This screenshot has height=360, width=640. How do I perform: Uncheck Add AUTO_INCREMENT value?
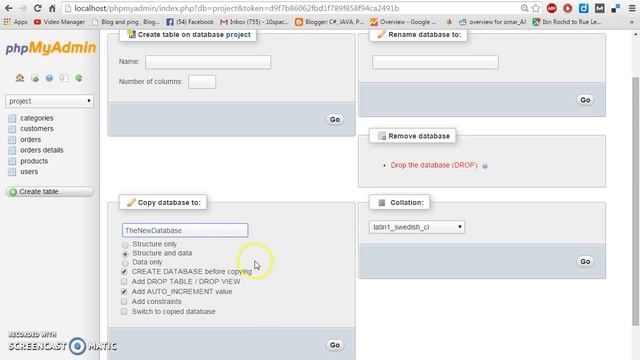click(124, 291)
